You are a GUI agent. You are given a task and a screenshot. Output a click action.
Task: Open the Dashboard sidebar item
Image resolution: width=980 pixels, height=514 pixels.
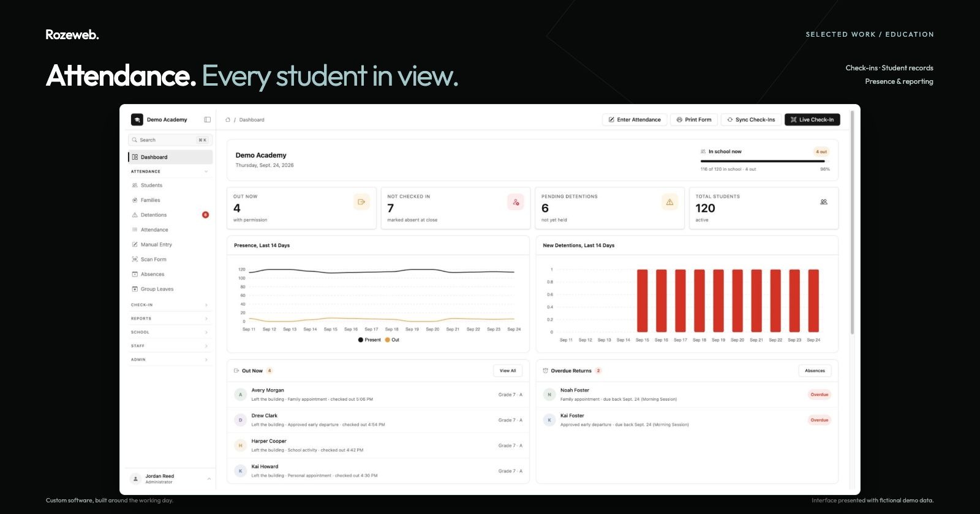[x=170, y=157]
